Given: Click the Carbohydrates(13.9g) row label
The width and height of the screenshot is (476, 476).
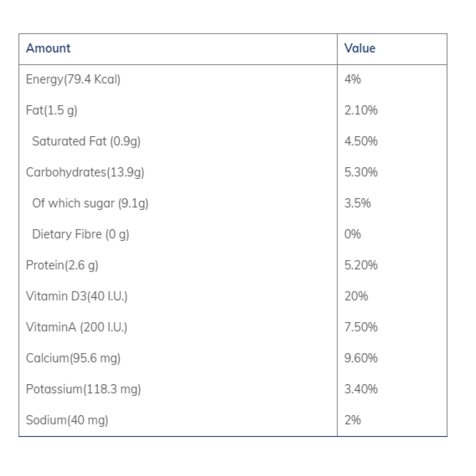Looking at the screenshot, I should 85,172.
